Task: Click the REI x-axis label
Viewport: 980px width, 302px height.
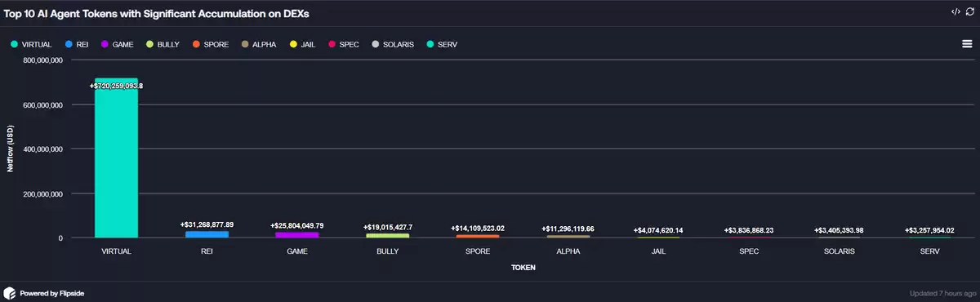Action: coord(207,251)
